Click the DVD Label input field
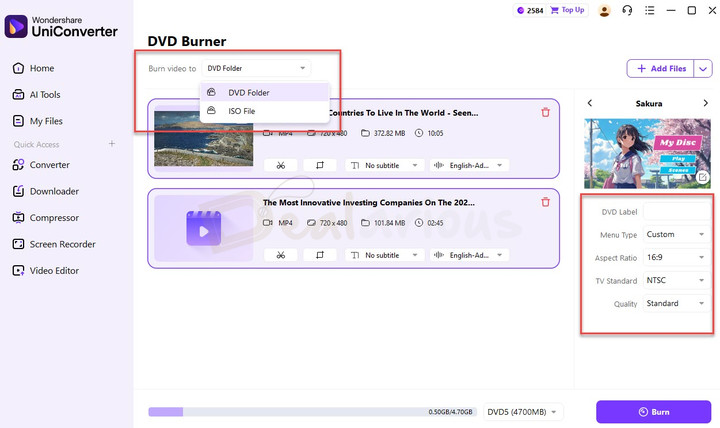 pyautogui.click(x=677, y=212)
